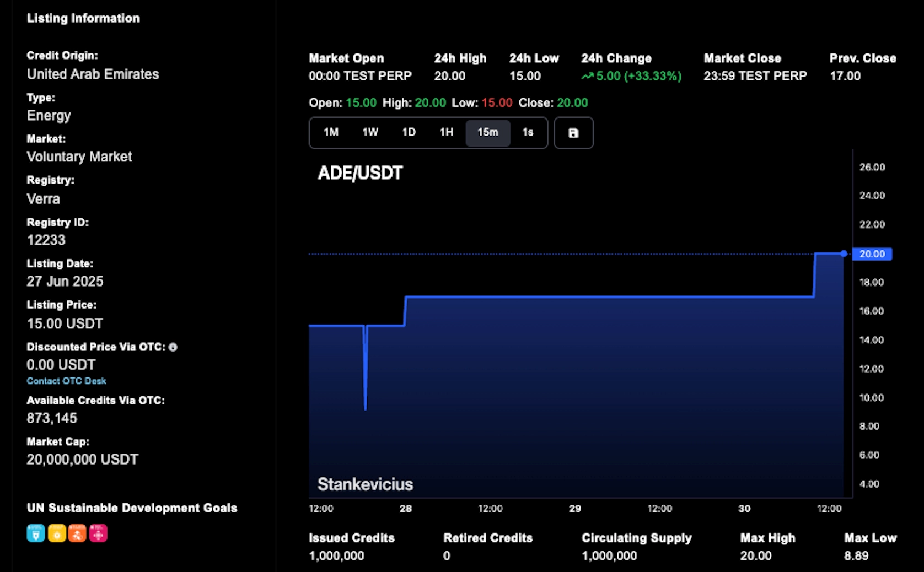Click Circulating Supply value 1,000,000
924x572 pixels.
[x=609, y=556]
